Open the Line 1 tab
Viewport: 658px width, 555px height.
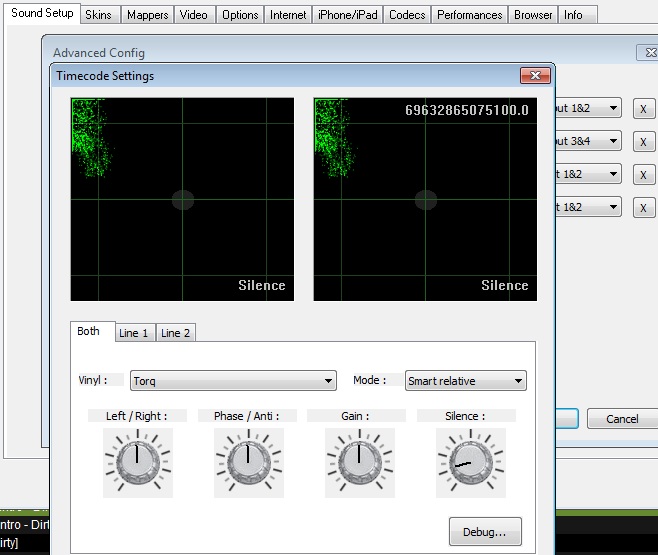coord(134,333)
